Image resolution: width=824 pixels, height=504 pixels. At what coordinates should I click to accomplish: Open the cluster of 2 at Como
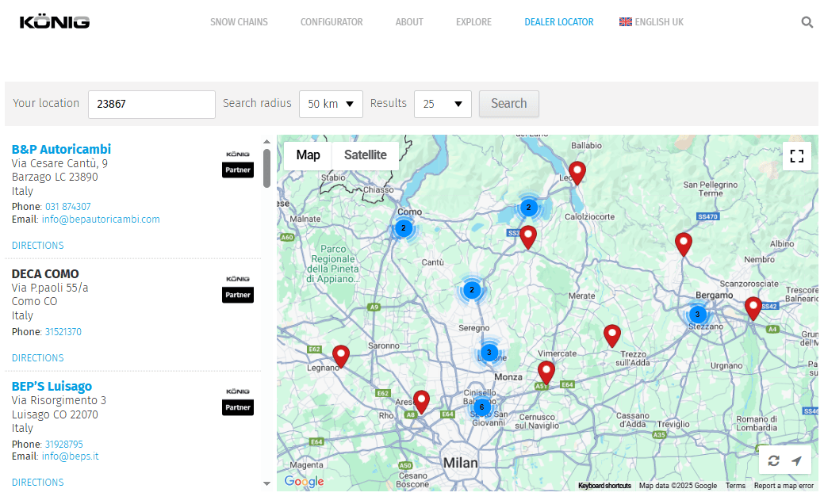tap(403, 228)
